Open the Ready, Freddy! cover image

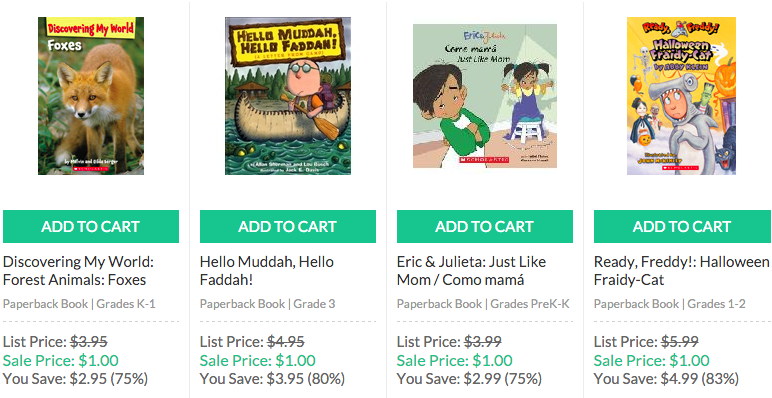tap(681, 96)
